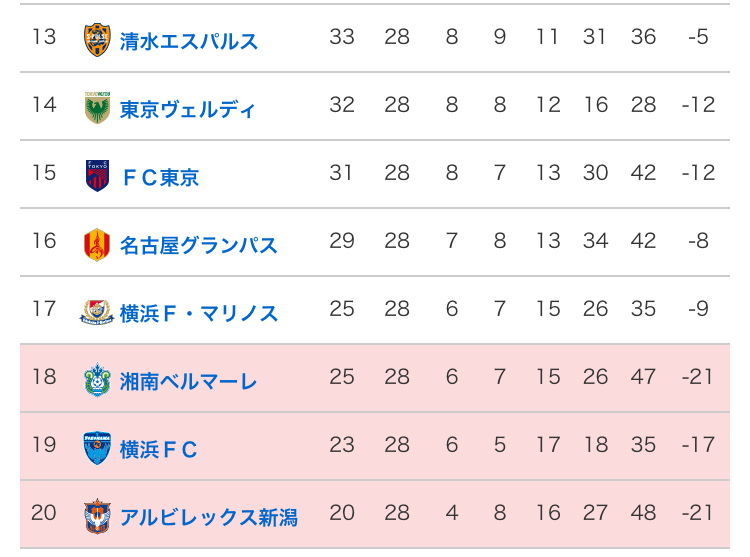
Task: Open the FC東京 team link
Action: (x=160, y=177)
